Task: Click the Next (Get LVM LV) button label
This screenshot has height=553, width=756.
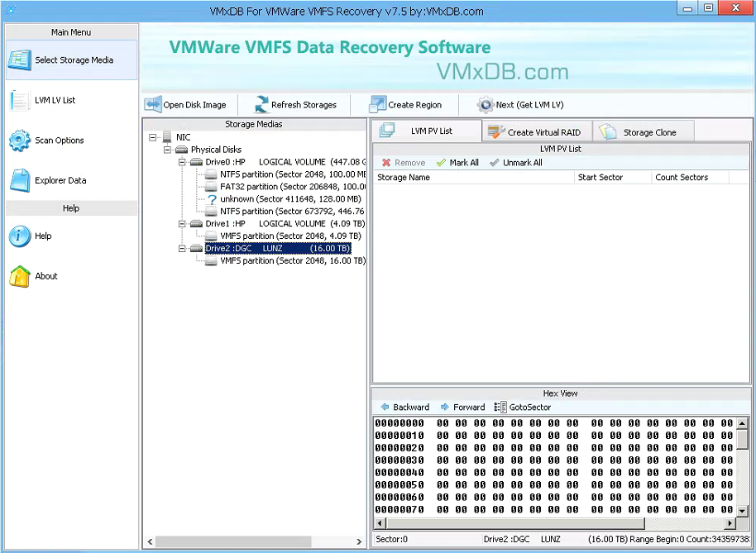Action: point(529,105)
